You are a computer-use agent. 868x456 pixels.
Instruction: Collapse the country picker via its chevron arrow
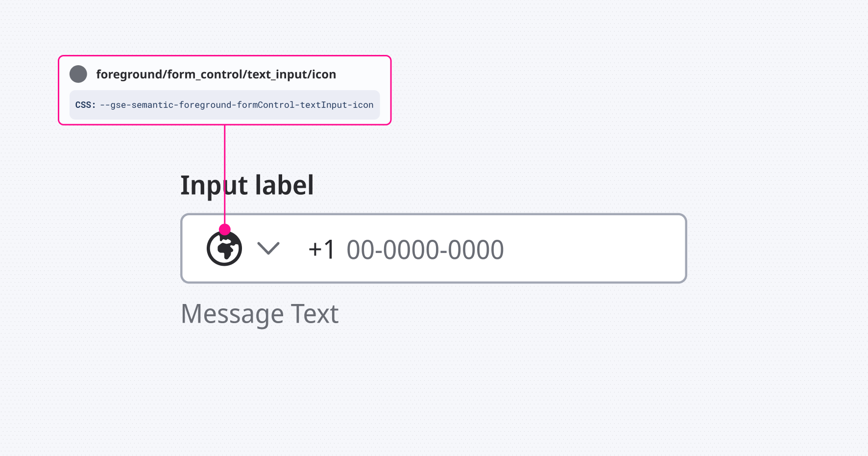(x=268, y=249)
